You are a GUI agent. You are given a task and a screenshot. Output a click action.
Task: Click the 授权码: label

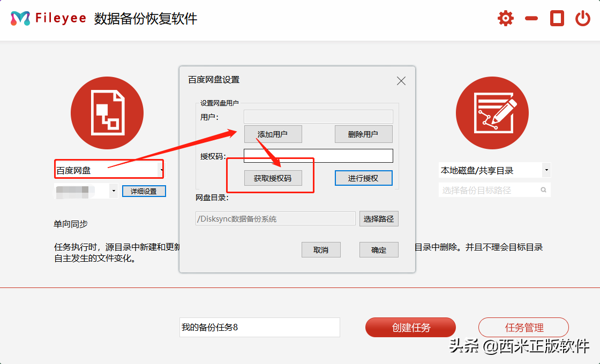pyautogui.click(x=213, y=156)
